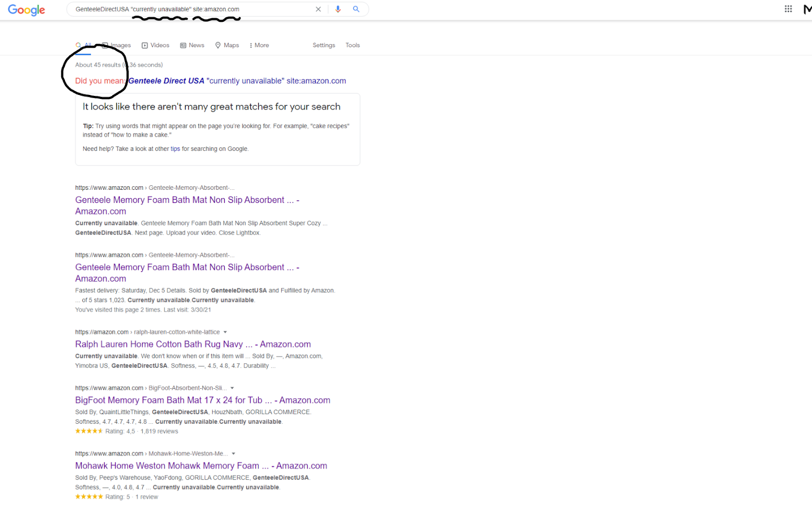Viewport: 812px width, 505px height.
Task: Switch to the Videos tab
Action: coord(155,45)
